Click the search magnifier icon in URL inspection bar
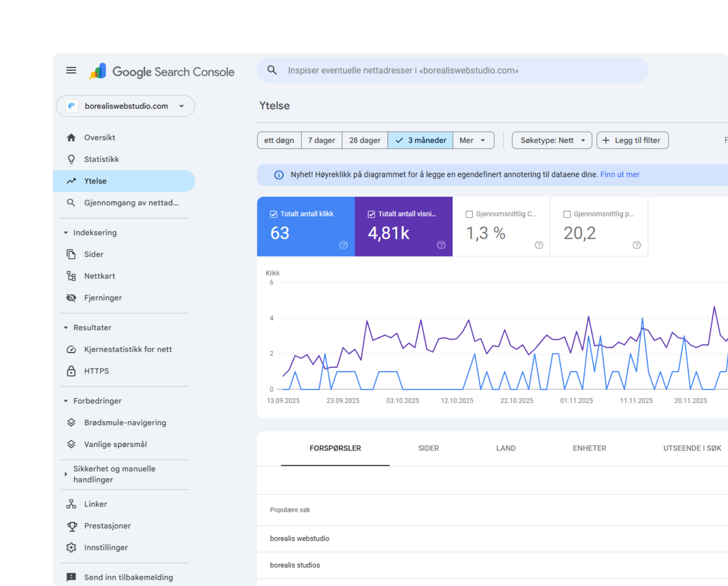The image size is (728, 586). click(x=272, y=70)
